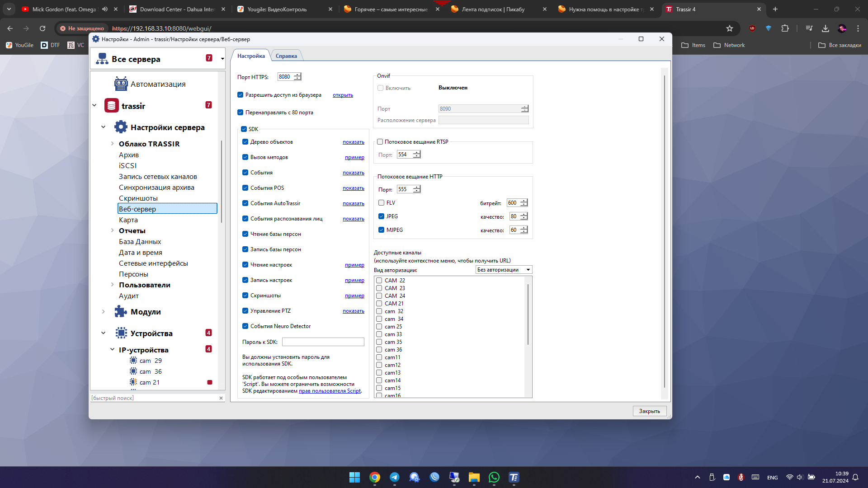The width and height of the screenshot is (868, 488).
Task: Open показать link for Дерево объектов
Action: click(354, 142)
